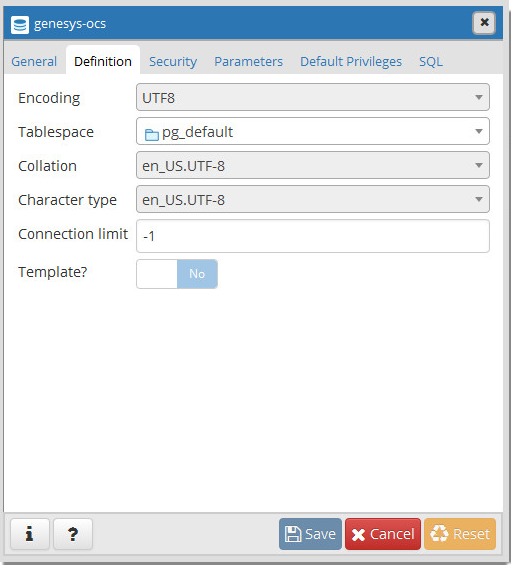
Task: Click the X icon on Cancel button
Action: pos(358,535)
